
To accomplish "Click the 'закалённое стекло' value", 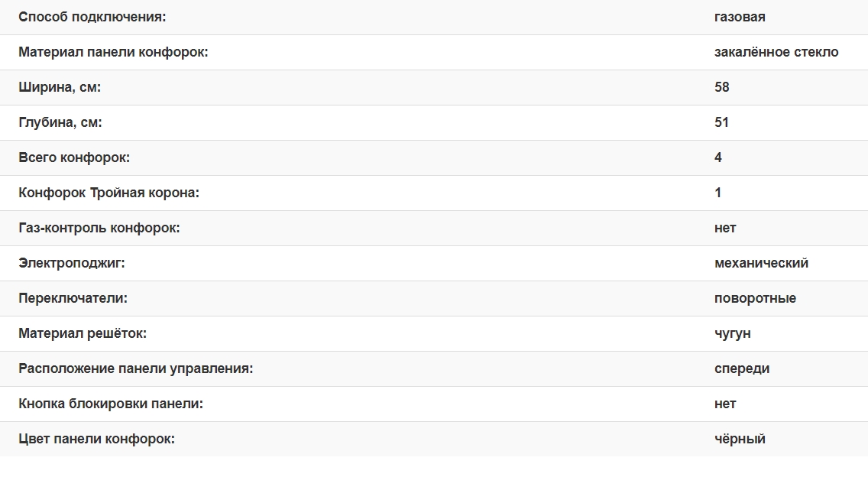I will tap(776, 52).
